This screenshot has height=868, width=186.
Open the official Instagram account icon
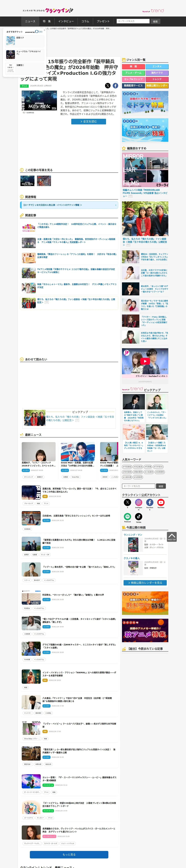139,502
